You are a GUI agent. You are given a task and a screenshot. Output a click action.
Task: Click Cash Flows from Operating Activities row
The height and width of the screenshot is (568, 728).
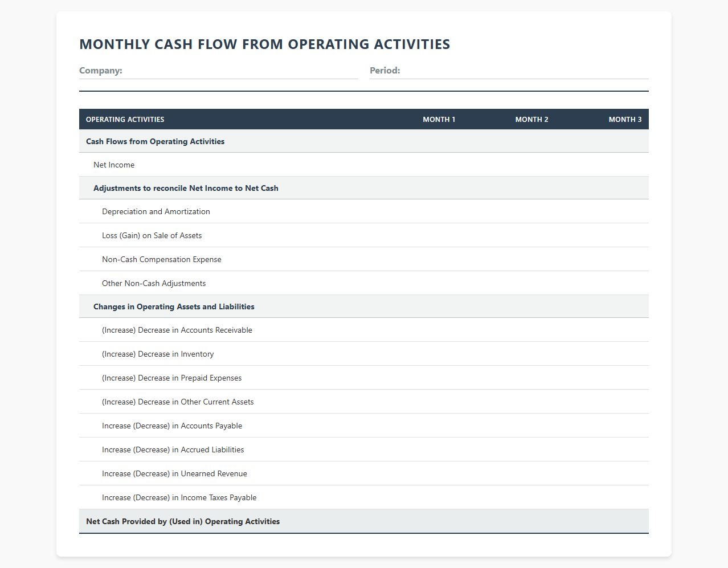(364, 141)
